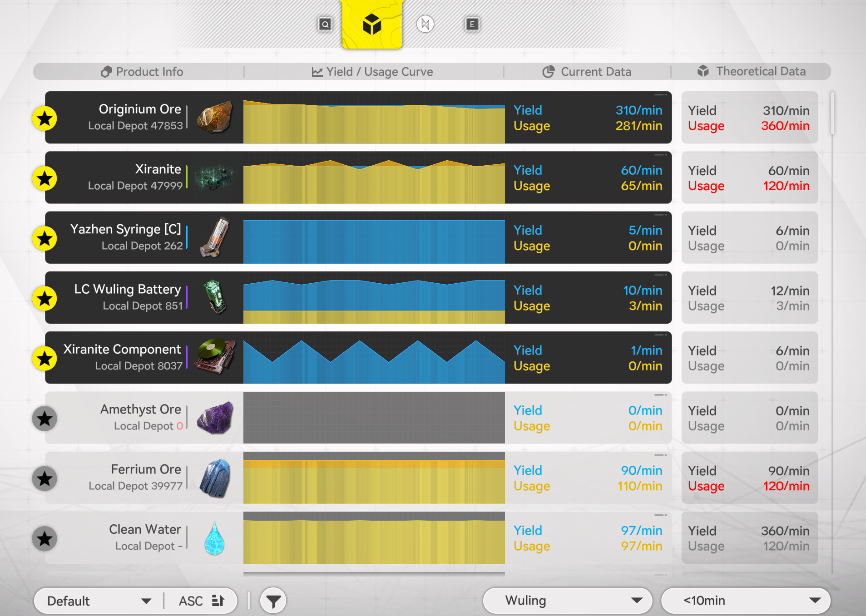Select the Clean Water name
The image size is (866, 616).
pos(145,529)
